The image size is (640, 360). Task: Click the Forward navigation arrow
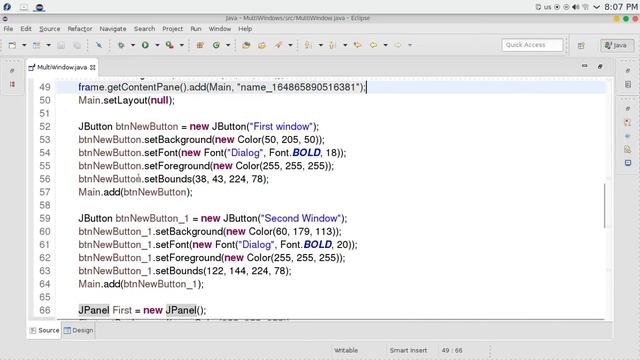398,45
